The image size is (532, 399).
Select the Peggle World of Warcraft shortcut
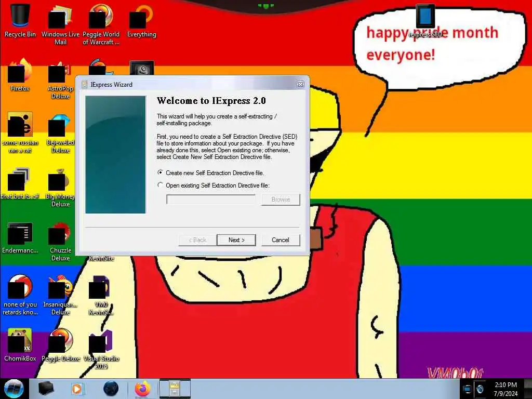coord(101,24)
